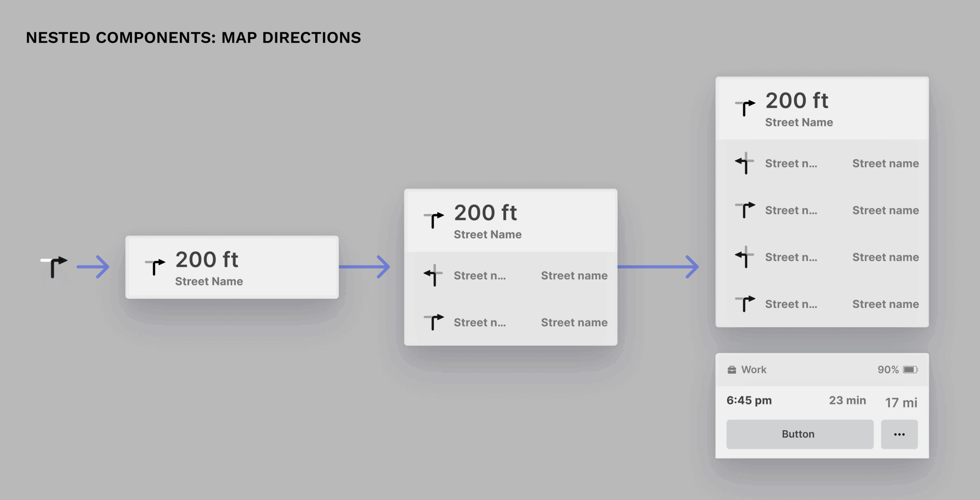Screen dimensions: 980x500
Task: Click right-side Street name in third list row, five-step card
Action: point(885,257)
